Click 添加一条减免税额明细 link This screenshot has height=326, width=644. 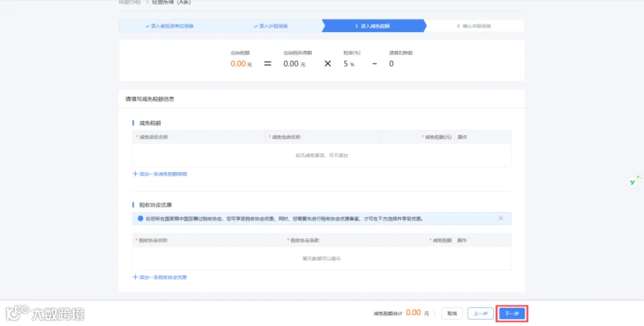160,174
